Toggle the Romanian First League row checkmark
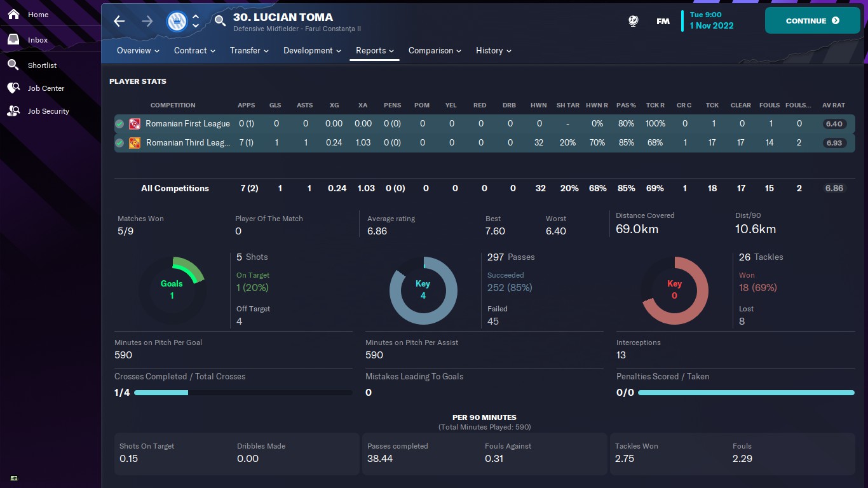This screenshot has height=488, width=868. coord(119,124)
